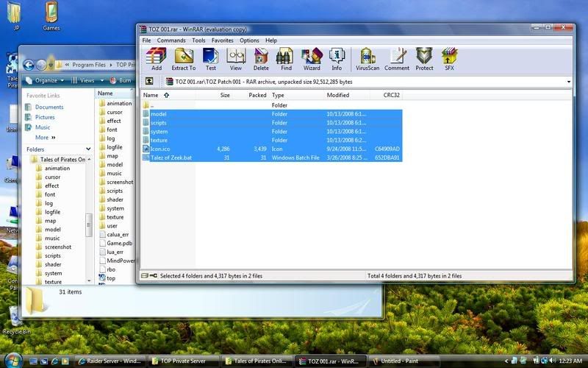Viewport: 588px width, 368px height.
Task: Launch the Wizard tool
Action: [311, 59]
